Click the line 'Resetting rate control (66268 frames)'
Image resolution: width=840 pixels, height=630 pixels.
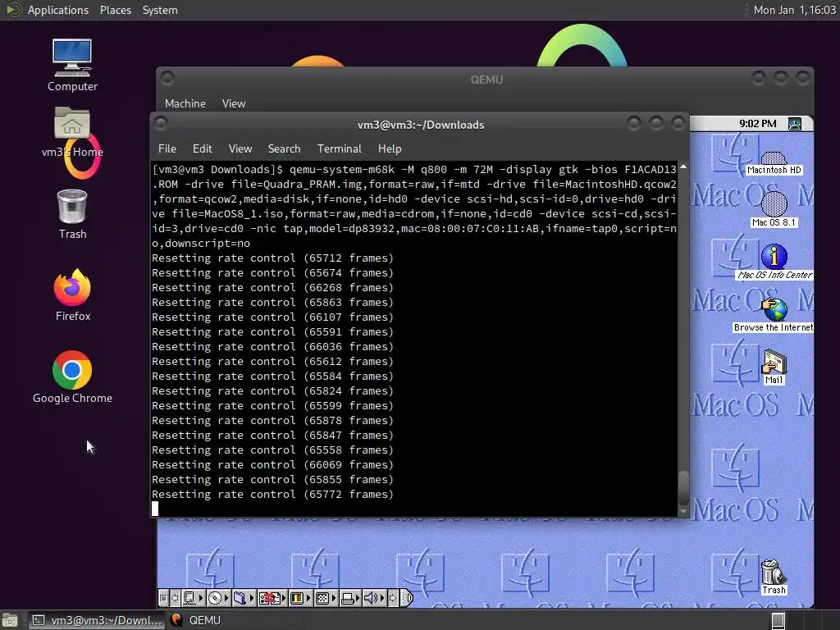(x=272, y=288)
